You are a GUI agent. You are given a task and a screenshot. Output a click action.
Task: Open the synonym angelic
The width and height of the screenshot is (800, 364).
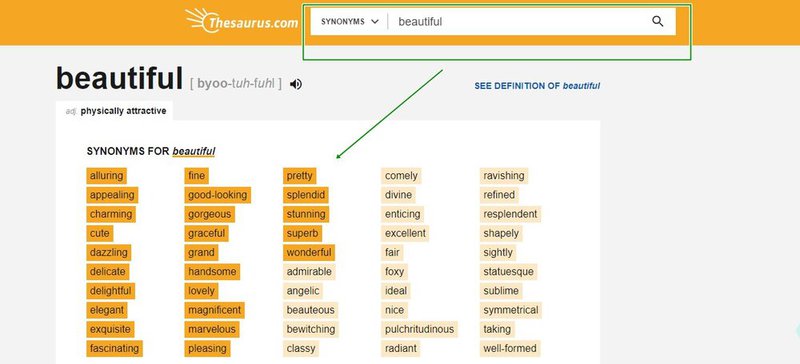click(x=303, y=291)
